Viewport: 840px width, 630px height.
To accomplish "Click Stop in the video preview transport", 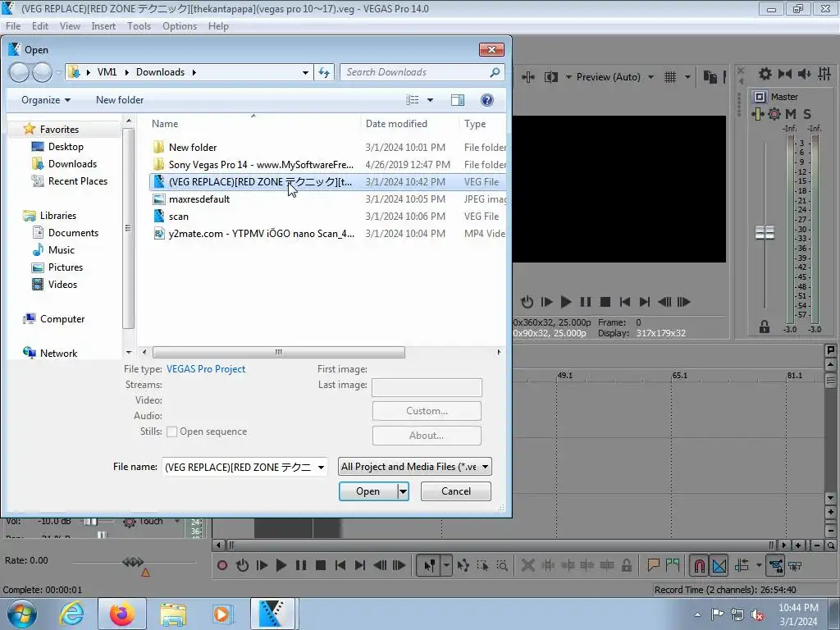I will click(605, 302).
